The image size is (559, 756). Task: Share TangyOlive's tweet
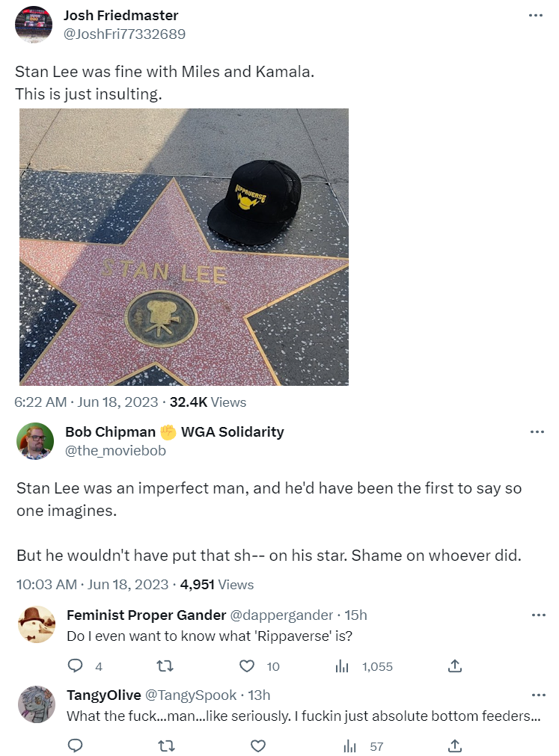tap(454, 746)
